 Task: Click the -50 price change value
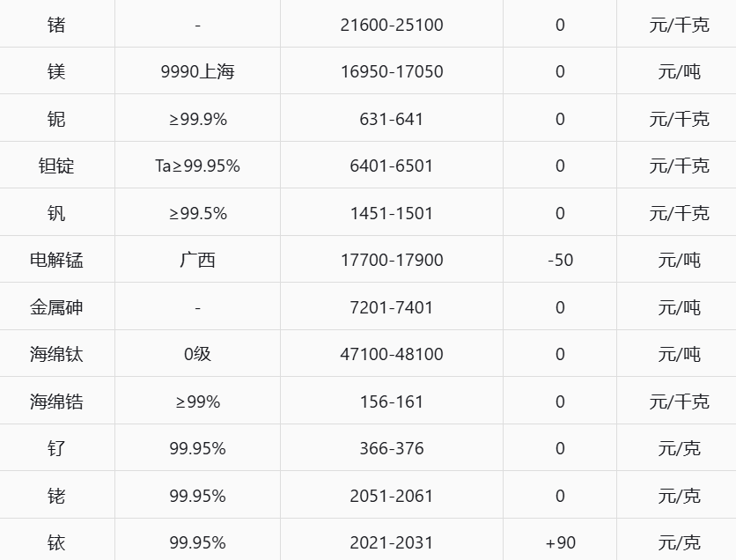(x=561, y=260)
